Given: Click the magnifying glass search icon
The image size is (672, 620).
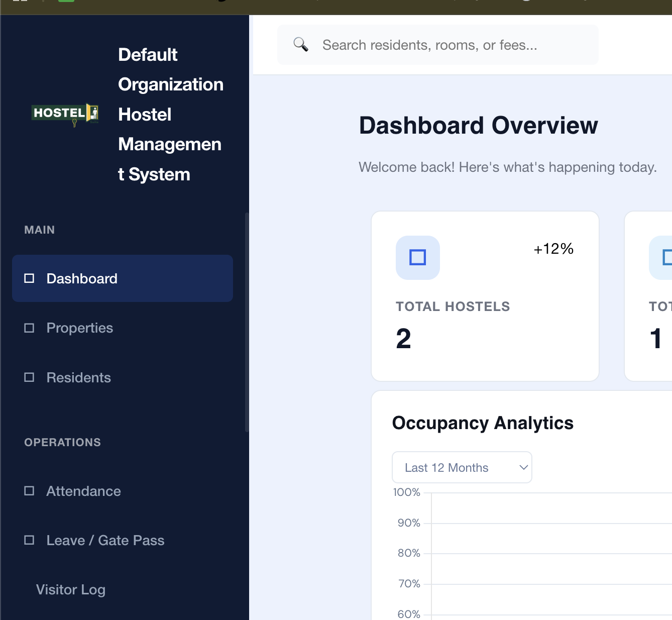Looking at the screenshot, I should (x=300, y=45).
